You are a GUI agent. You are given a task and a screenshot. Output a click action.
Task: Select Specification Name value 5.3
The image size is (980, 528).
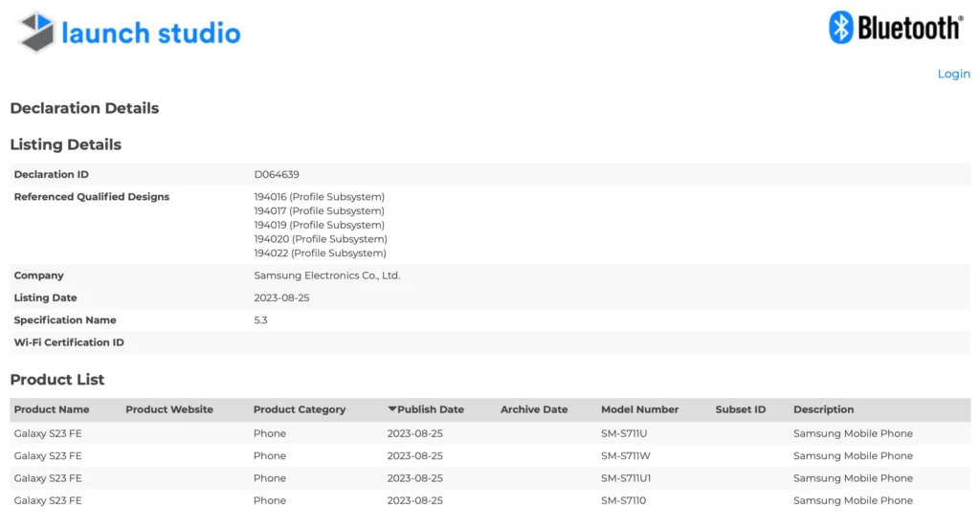pos(260,320)
